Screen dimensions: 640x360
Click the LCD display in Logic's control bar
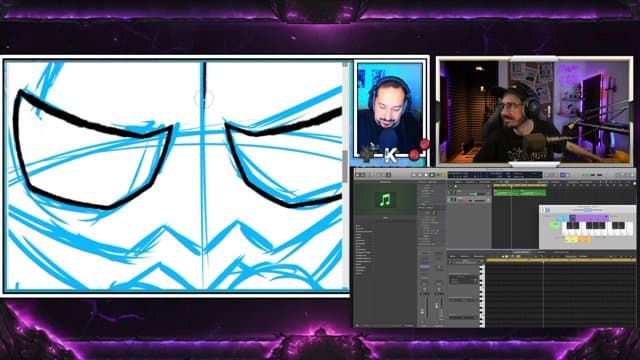(x=495, y=175)
